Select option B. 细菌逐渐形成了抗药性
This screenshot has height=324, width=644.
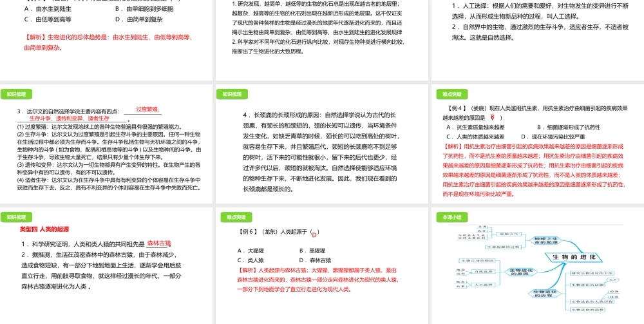pyautogui.click(x=569, y=128)
